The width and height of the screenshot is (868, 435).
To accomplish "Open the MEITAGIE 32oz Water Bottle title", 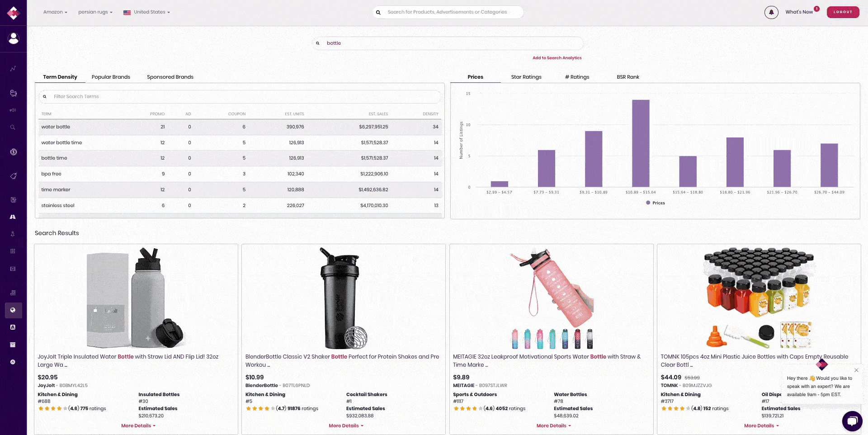I will click(547, 361).
